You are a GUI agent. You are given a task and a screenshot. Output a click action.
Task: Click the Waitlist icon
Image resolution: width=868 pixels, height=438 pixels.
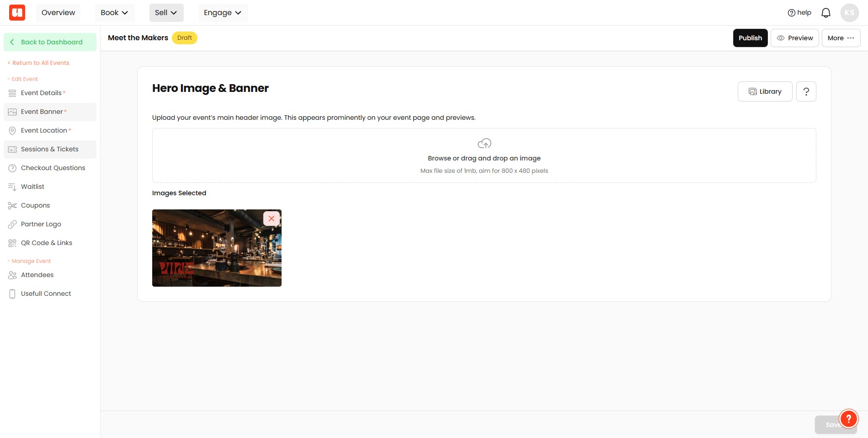click(x=12, y=187)
